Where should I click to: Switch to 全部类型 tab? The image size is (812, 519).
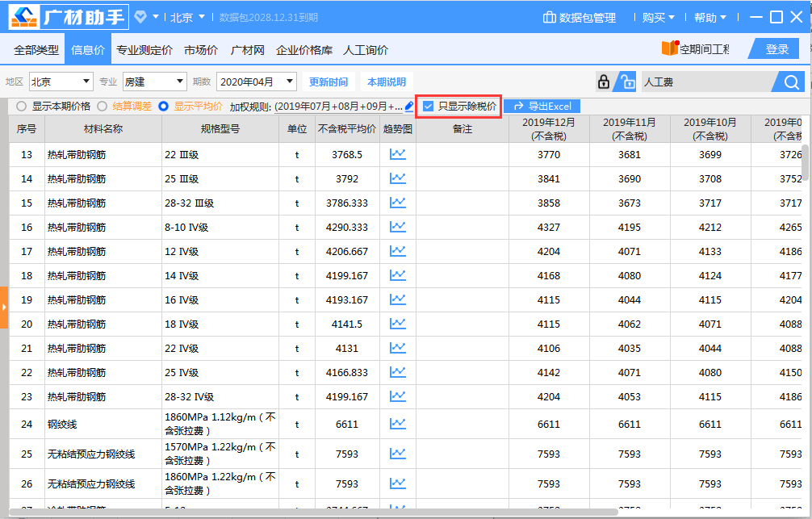point(36,50)
